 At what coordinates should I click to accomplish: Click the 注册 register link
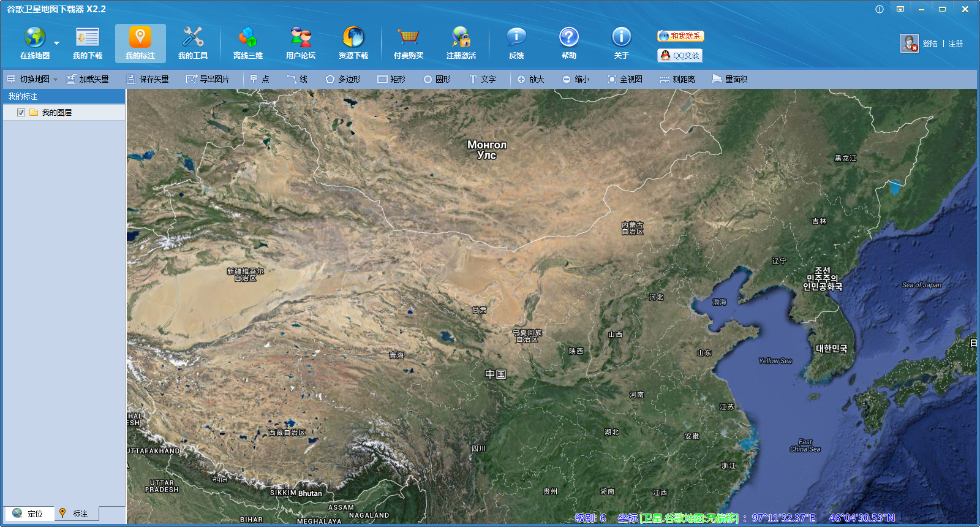956,44
